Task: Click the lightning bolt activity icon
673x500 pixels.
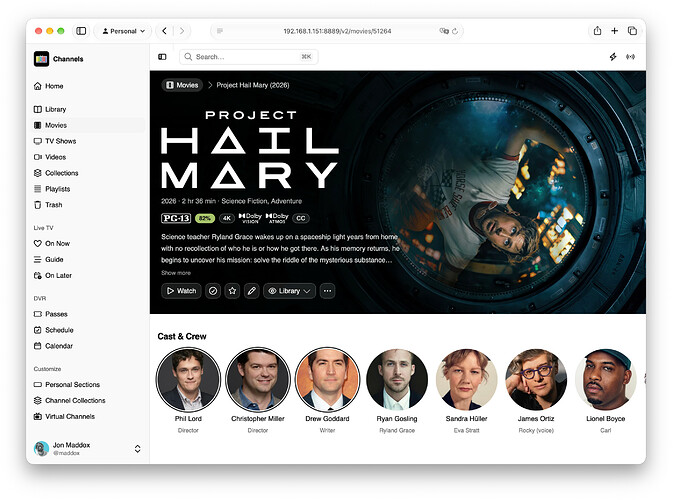Action: 613,57
